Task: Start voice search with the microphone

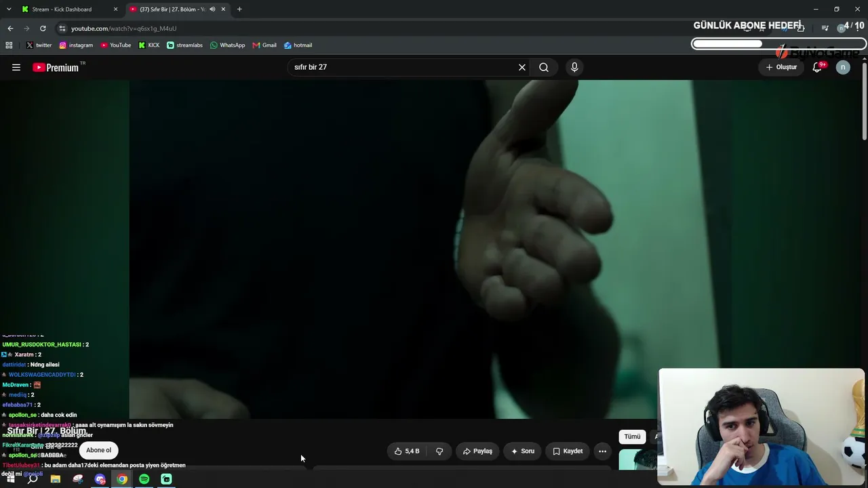Action: (x=574, y=67)
